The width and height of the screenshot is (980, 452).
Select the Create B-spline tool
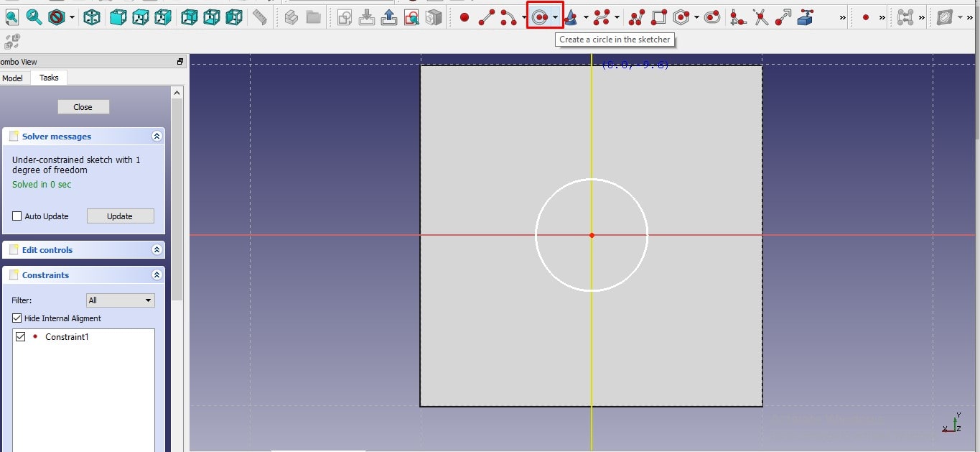click(602, 17)
